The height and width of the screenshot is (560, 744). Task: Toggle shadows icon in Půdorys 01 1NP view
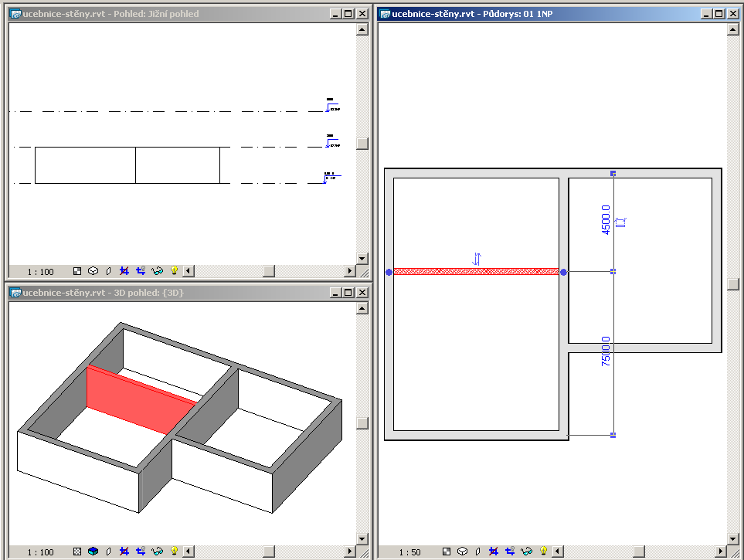click(477, 552)
